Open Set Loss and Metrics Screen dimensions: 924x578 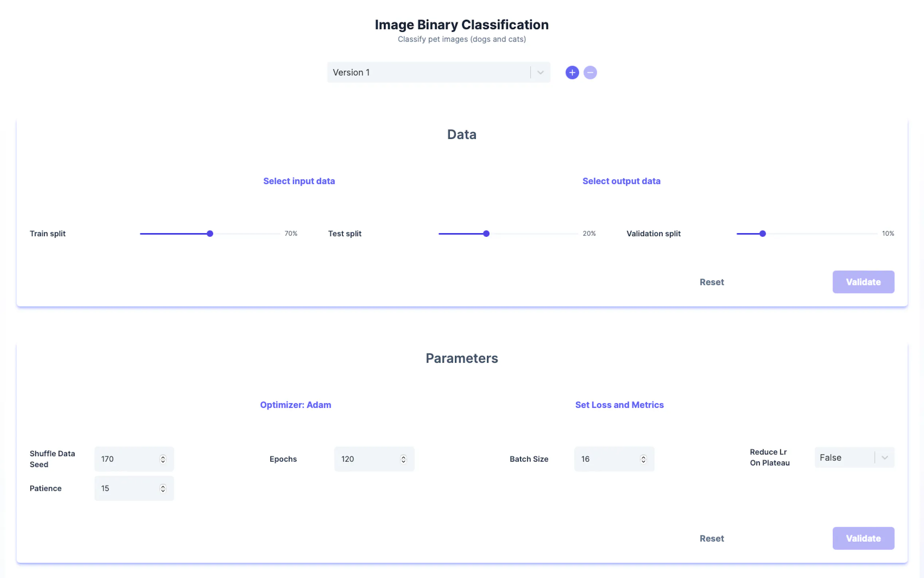click(x=619, y=405)
